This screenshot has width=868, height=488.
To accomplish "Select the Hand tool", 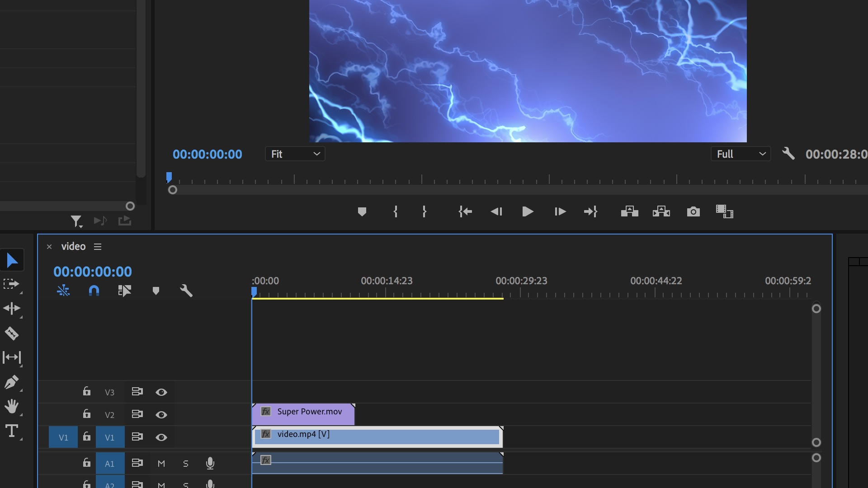I will tap(12, 406).
